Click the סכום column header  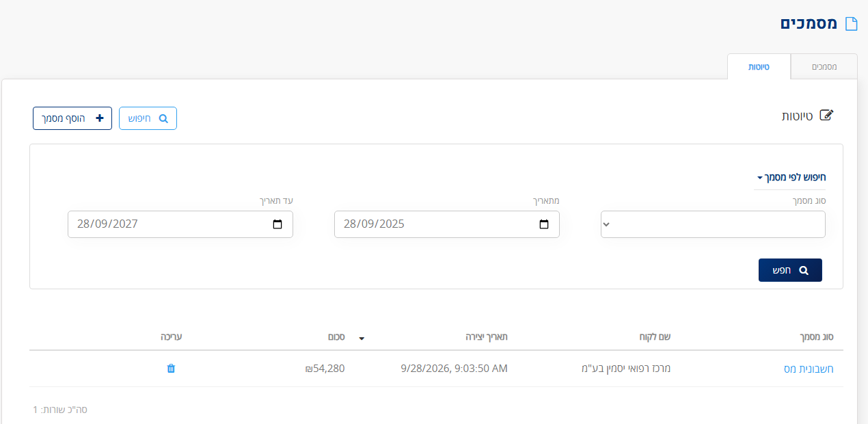[x=336, y=337]
